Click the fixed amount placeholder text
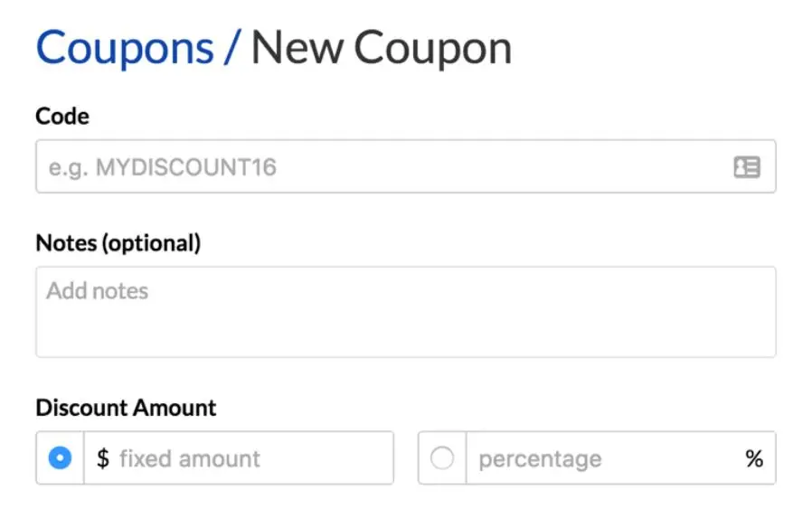This screenshot has height=509, width=812. coord(190,458)
